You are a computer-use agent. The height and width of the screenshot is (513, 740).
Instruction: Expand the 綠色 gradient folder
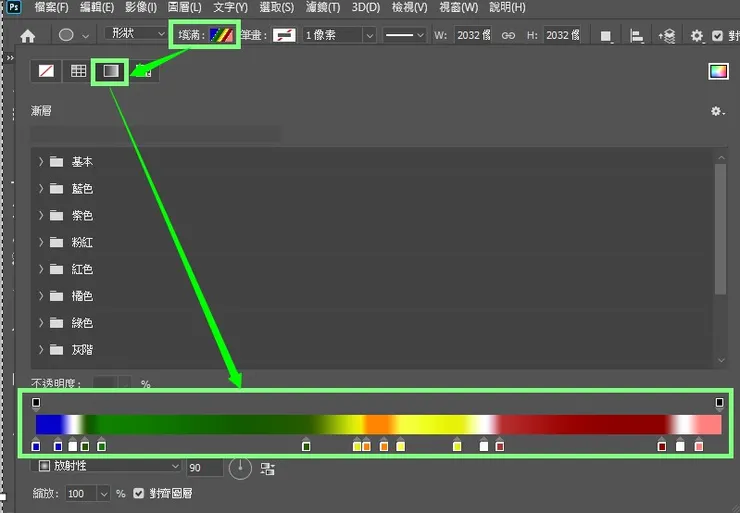tap(41, 323)
